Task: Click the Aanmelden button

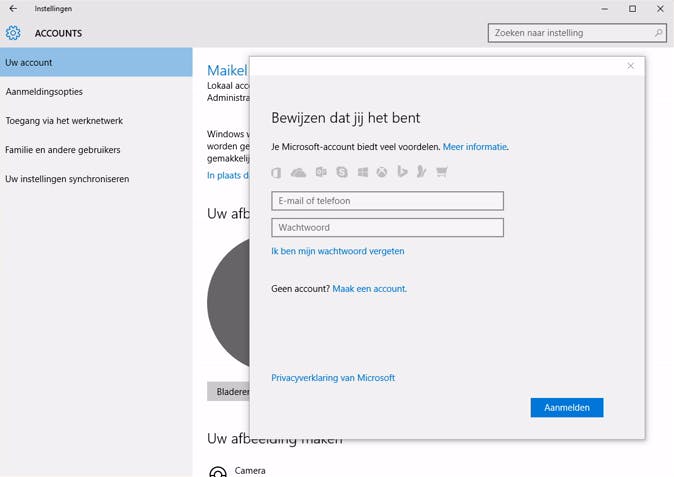Action: click(567, 407)
